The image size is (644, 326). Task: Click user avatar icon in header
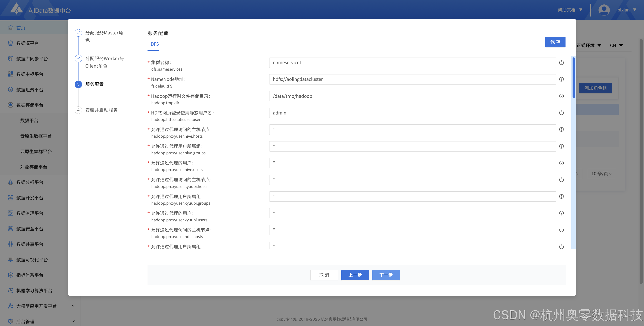[x=604, y=10]
